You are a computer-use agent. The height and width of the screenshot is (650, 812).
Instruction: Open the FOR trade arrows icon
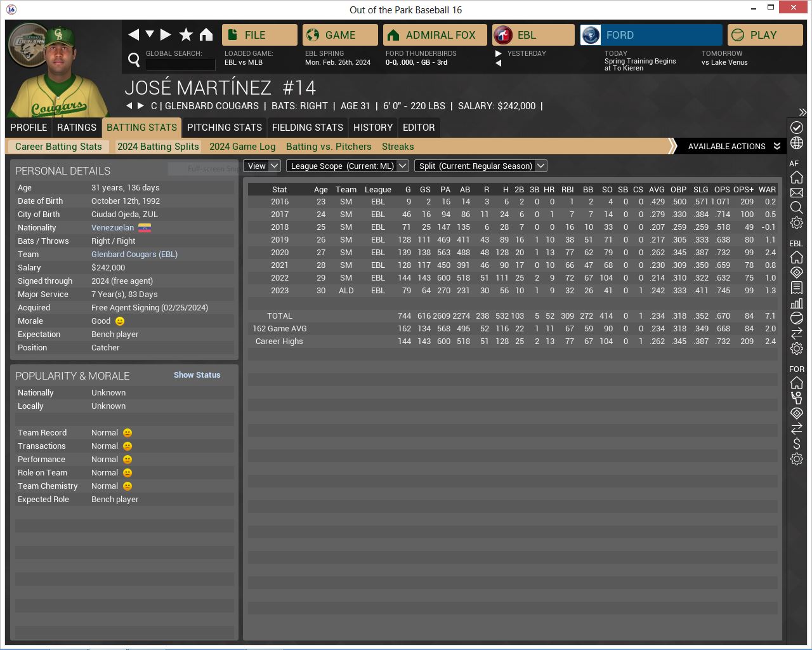click(x=797, y=428)
